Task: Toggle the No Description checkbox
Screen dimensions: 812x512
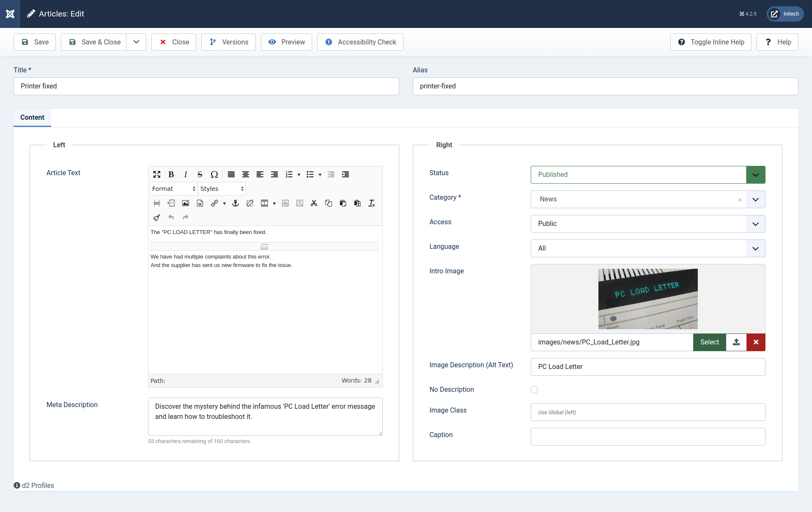Action: pyautogui.click(x=534, y=389)
